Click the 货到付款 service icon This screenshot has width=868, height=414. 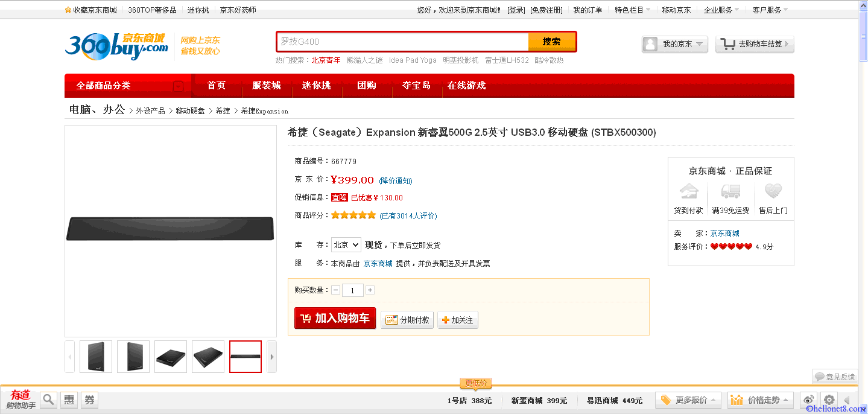[x=689, y=191]
